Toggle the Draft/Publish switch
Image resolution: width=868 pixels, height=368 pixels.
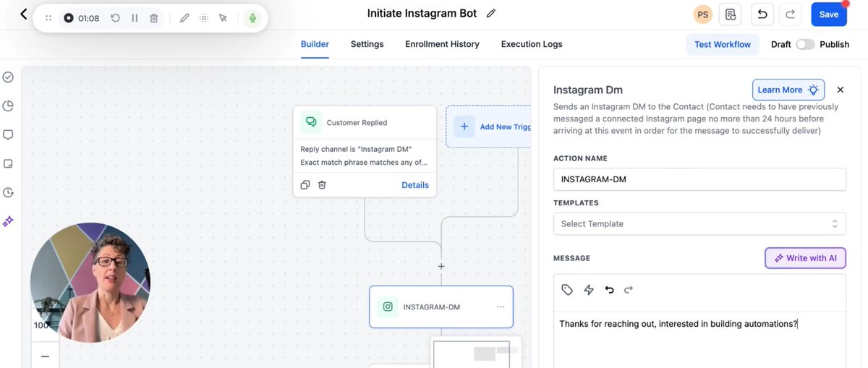click(x=805, y=44)
